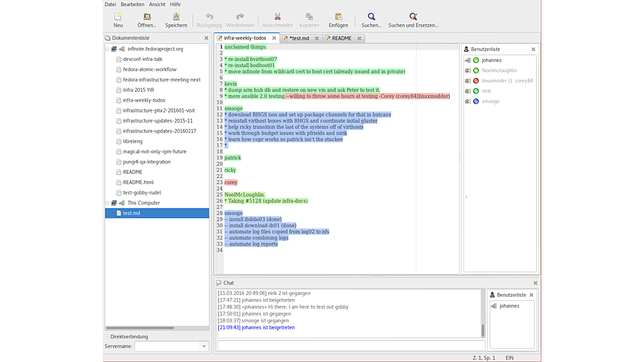Undo with the Rückgängig button

coord(209,20)
